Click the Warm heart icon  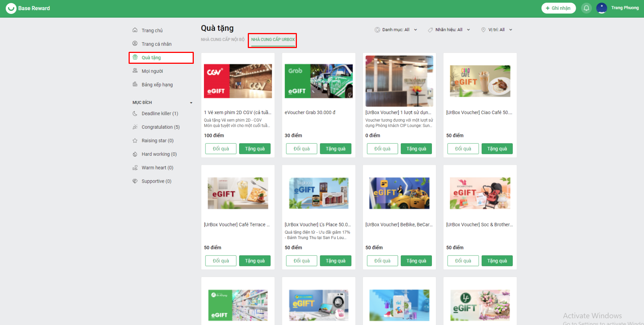[x=135, y=167]
